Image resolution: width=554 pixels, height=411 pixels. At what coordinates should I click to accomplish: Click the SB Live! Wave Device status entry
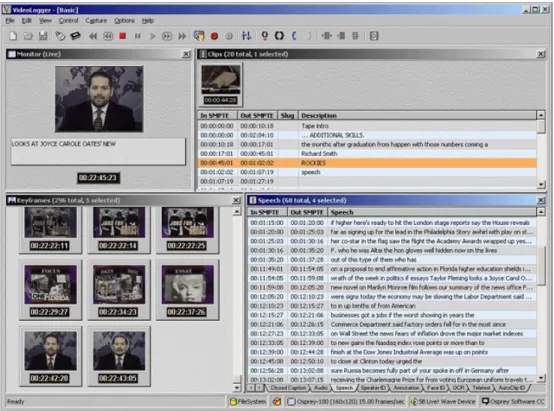click(x=443, y=402)
